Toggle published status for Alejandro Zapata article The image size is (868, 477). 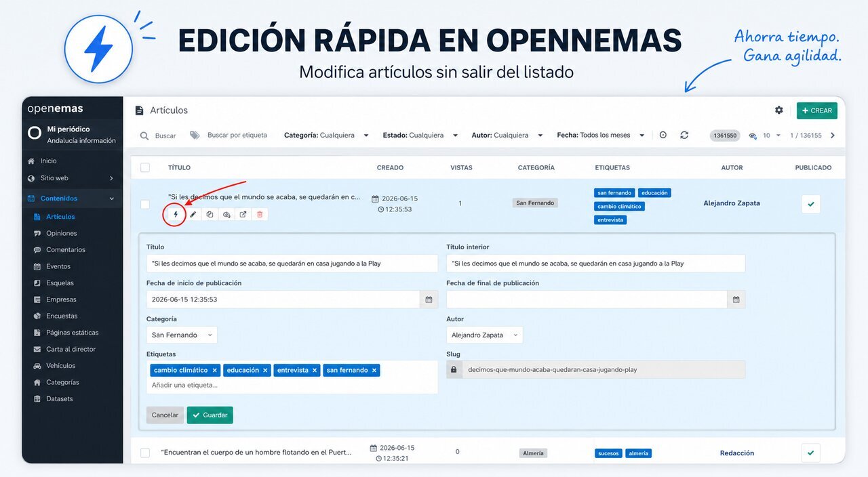point(811,204)
